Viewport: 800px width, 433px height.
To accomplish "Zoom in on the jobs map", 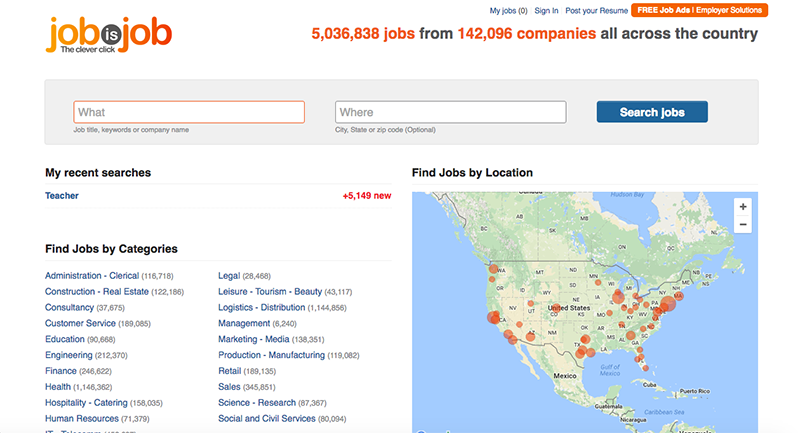I will click(x=743, y=207).
